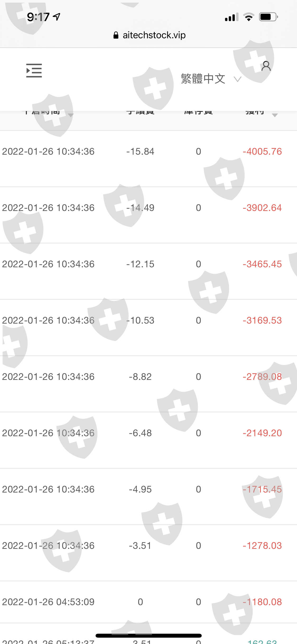Tap the 手續費 fee column header
The image size is (297, 644).
140,113
